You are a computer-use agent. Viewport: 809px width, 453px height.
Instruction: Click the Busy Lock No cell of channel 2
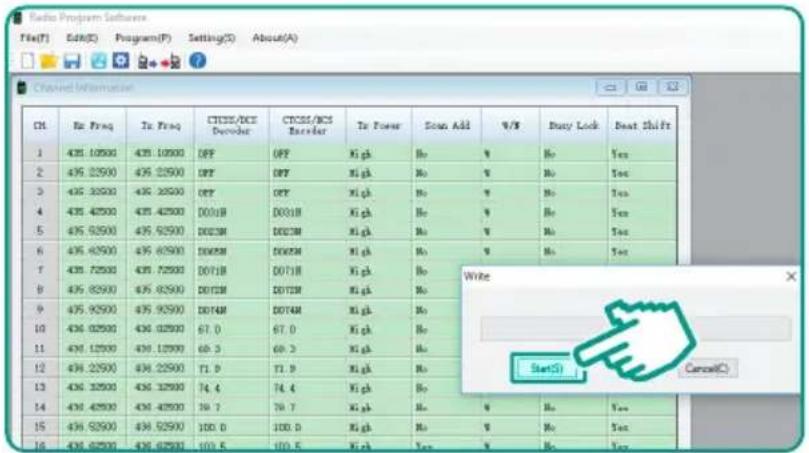coord(574,173)
